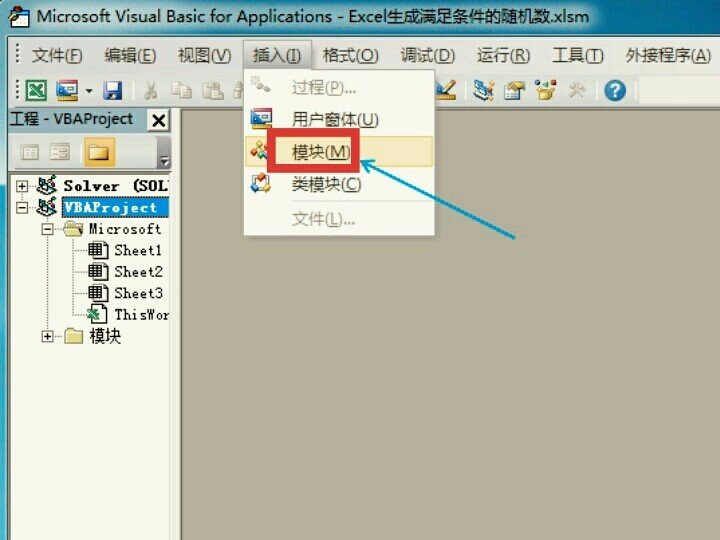720x540 pixels.
Task: Collapse the VBAProject tree node
Action: pyautogui.click(x=22, y=208)
